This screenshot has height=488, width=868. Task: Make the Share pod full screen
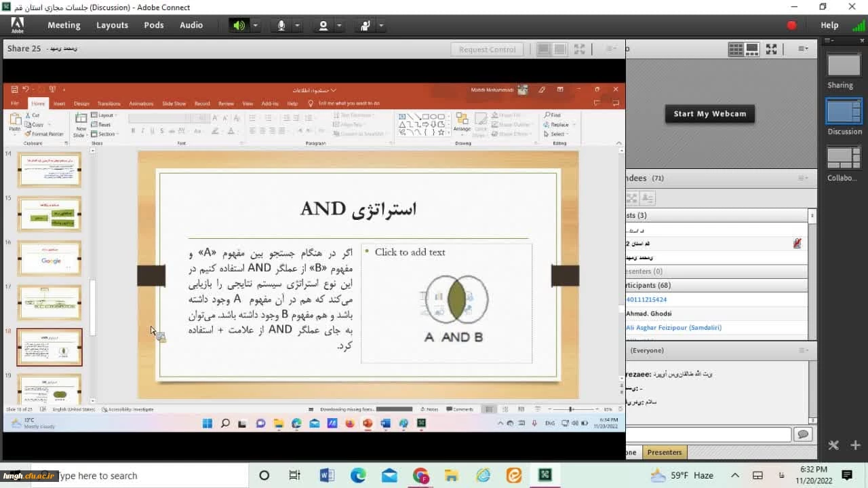pyautogui.click(x=579, y=49)
